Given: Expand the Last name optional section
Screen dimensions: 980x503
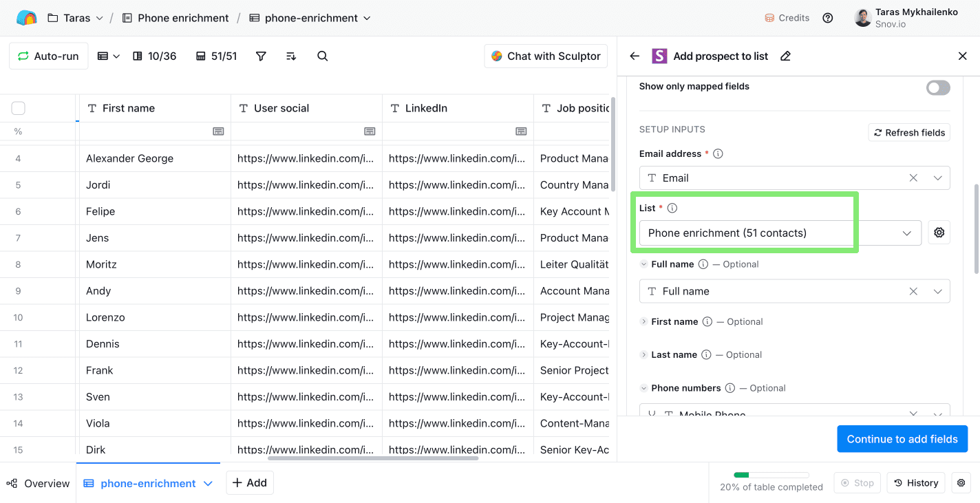Looking at the screenshot, I should point(643,355).
